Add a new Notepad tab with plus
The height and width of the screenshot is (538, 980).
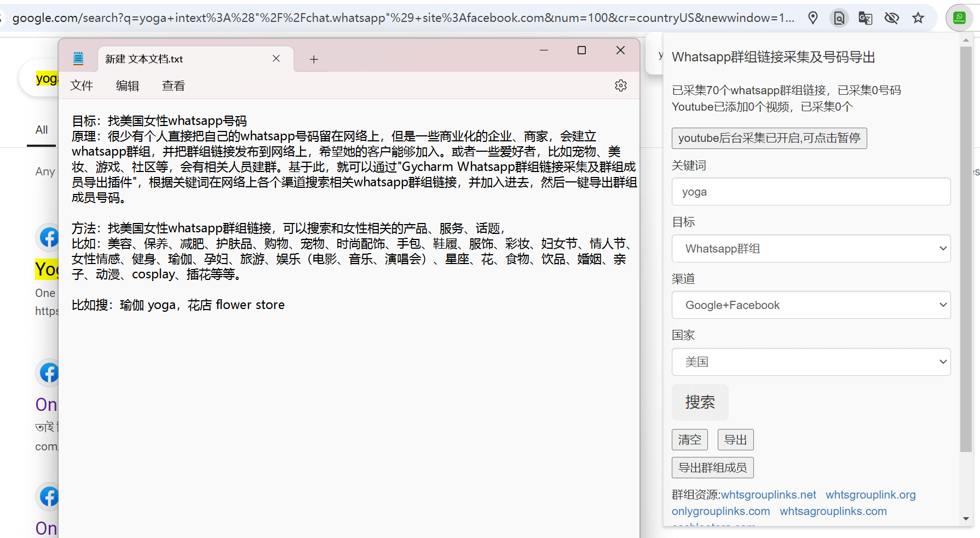(314, 59)
